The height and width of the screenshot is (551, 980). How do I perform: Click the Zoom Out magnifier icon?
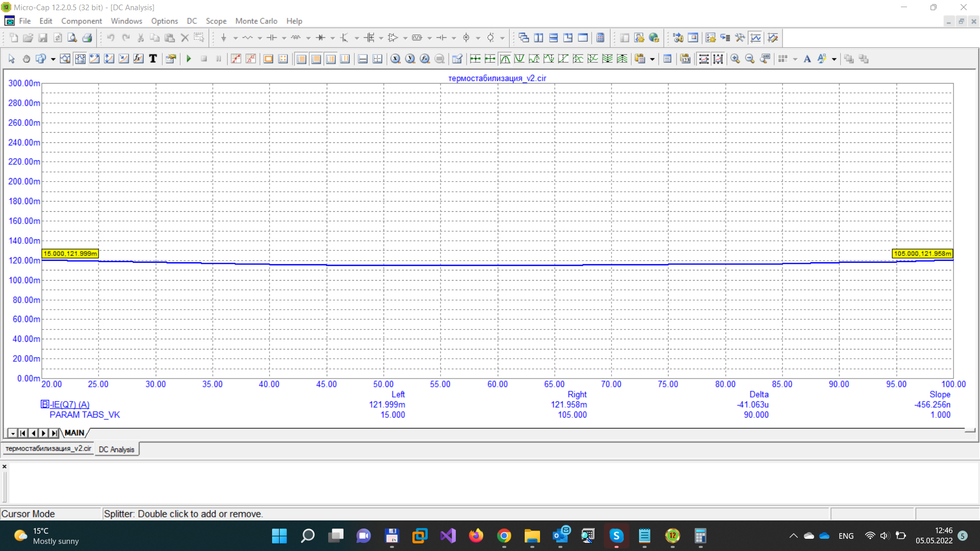pos(750,59)
